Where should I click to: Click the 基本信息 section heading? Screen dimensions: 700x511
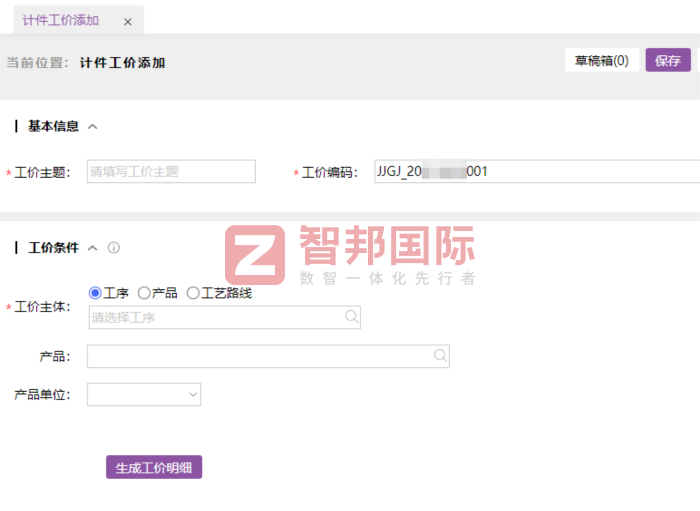[x=53, y=127]
